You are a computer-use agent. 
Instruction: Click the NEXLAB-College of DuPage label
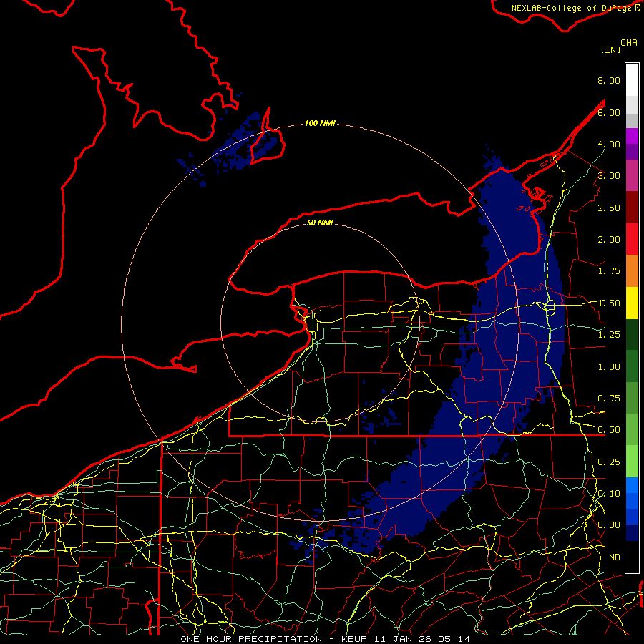coord(572,8)
